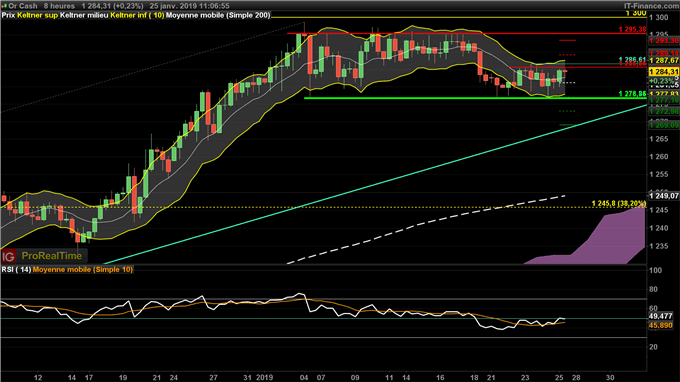Image resolution: width=680 pixels, height=382 pixels.
Task: Click the yellow 1 300 level label
Action: tap(636, 13)
